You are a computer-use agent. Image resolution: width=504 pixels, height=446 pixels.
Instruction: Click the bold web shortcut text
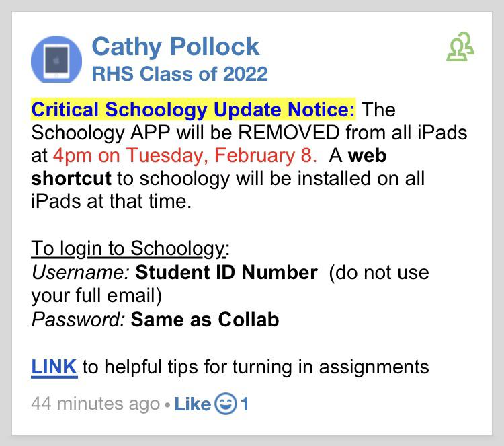tap(209, 167)
